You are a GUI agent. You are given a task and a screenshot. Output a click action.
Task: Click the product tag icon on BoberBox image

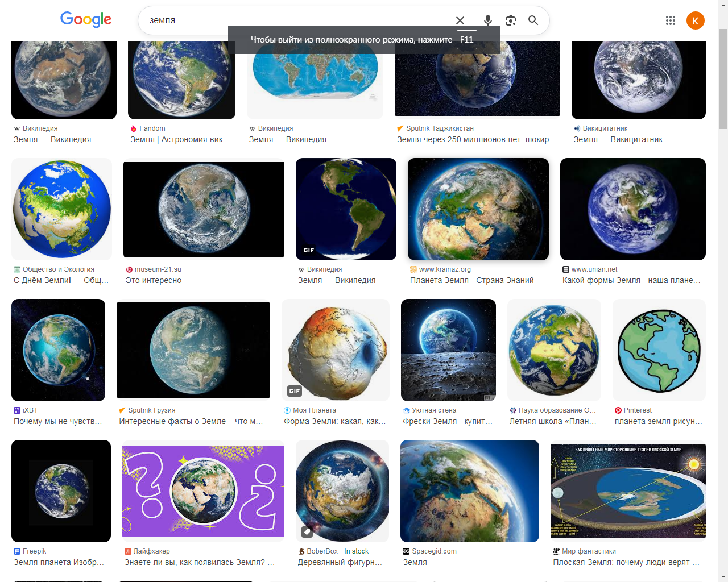click(x=307, y=532)
